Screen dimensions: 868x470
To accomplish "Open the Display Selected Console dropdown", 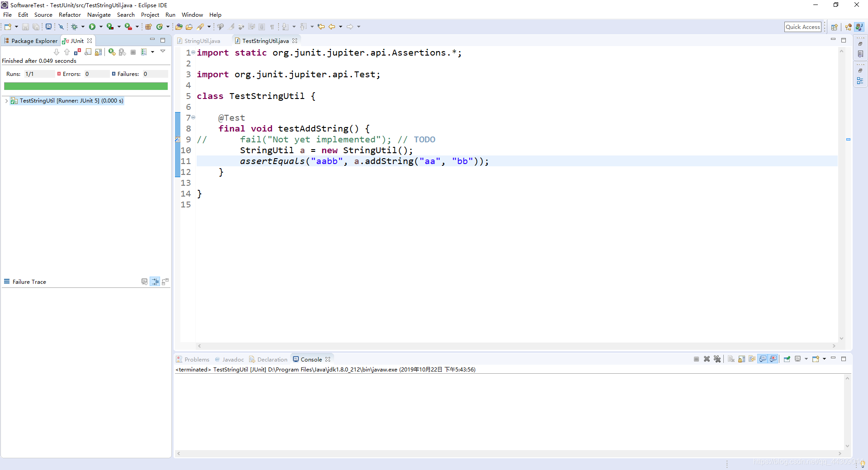I will pyautogui.click(x=806, y=359).
